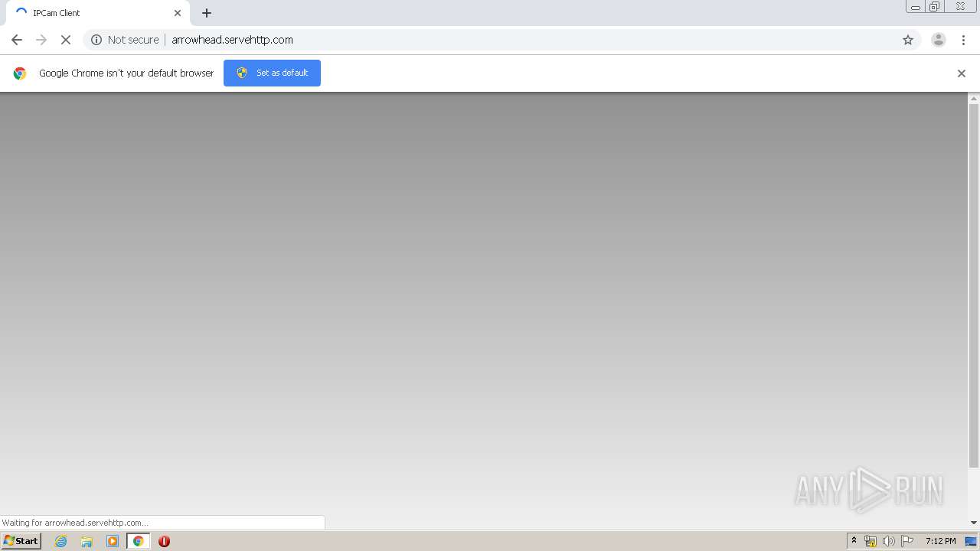Open the red Opera taskbar icon
Screen dimensions: 980x551
pyautogui.click(x=164, y=541)
